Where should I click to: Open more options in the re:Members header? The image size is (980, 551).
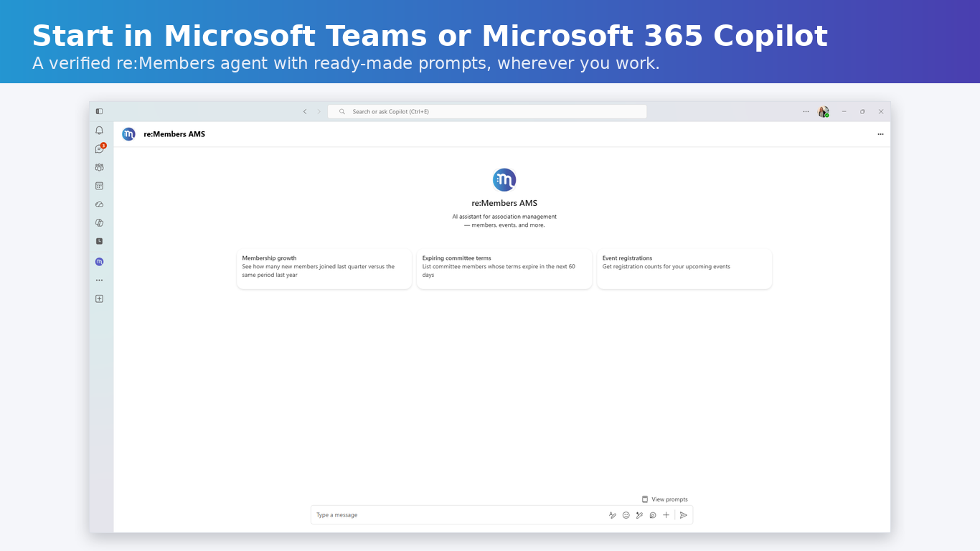coord(880,134)
